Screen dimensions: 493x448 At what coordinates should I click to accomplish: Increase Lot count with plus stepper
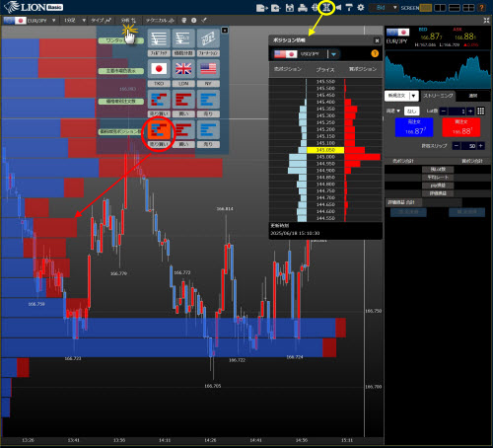(470, 112)
